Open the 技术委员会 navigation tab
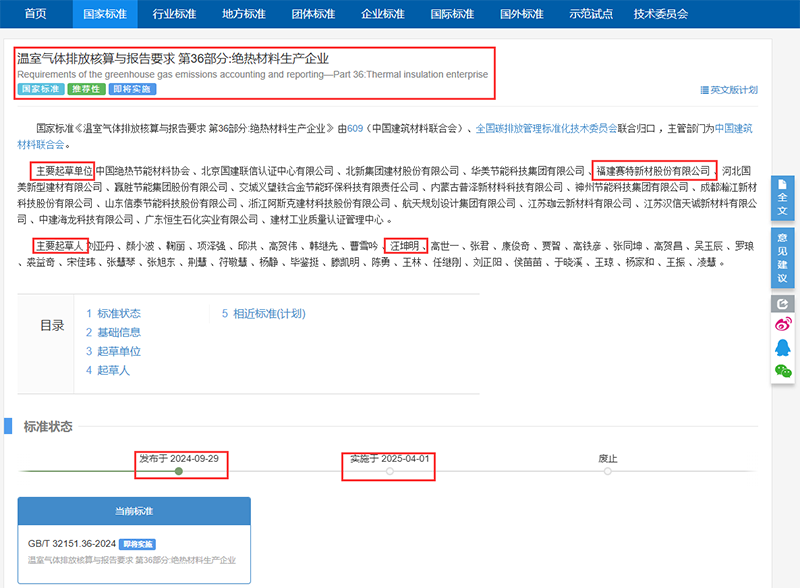The width and height of the screenshot is (800, 588). click(660, 14)
